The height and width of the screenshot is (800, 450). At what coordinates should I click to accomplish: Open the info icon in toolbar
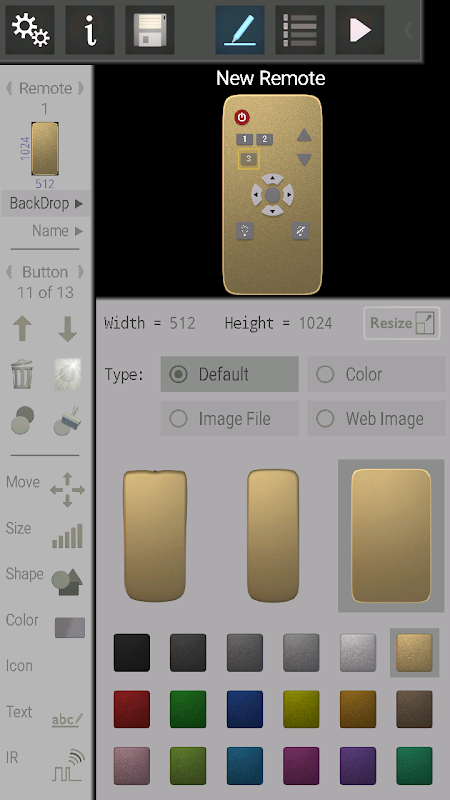click(90, 30)
